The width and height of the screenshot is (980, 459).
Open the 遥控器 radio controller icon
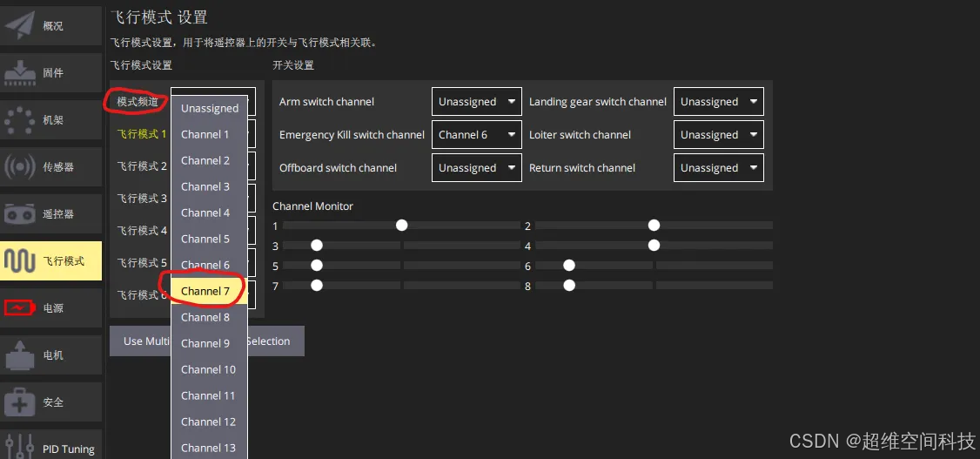[x=19, y=214]
